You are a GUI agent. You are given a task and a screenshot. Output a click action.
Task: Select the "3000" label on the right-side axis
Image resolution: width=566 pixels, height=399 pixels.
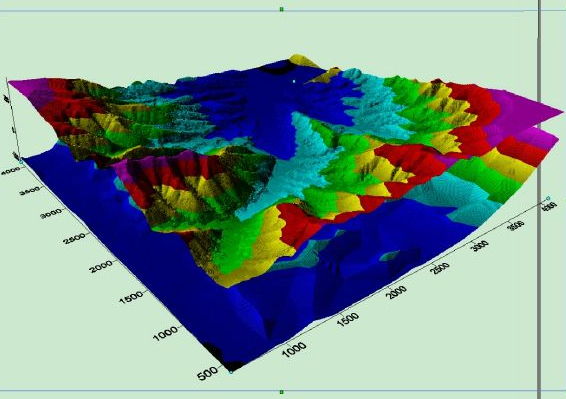(x=480, y=246)
